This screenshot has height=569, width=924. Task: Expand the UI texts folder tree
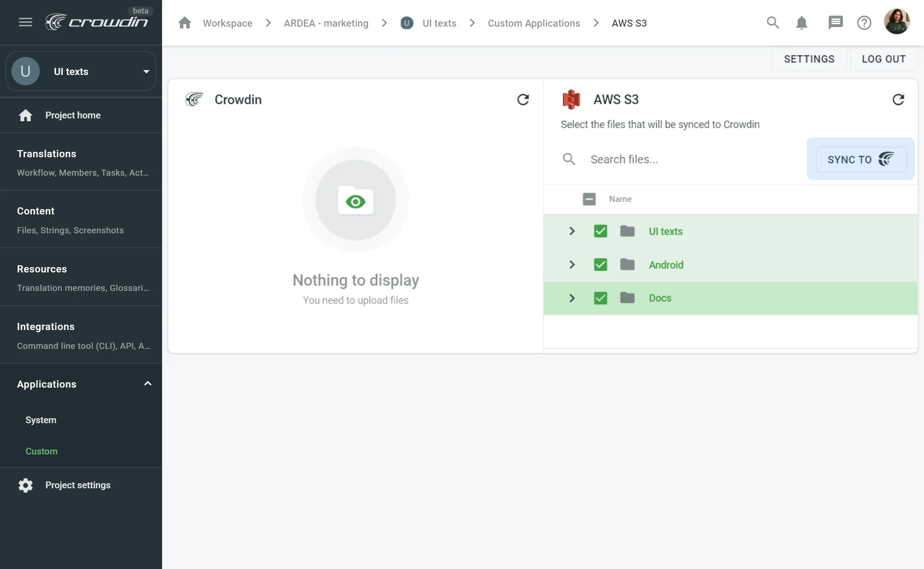point(571,231)
